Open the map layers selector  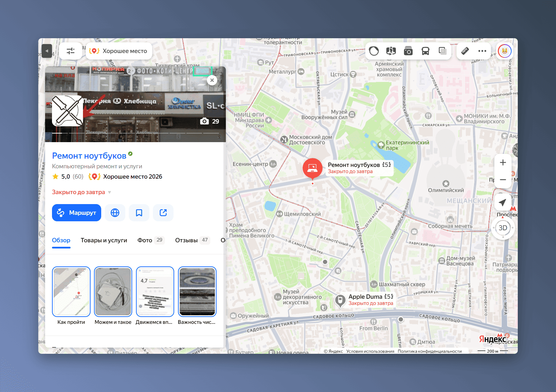tap(443, 51)
